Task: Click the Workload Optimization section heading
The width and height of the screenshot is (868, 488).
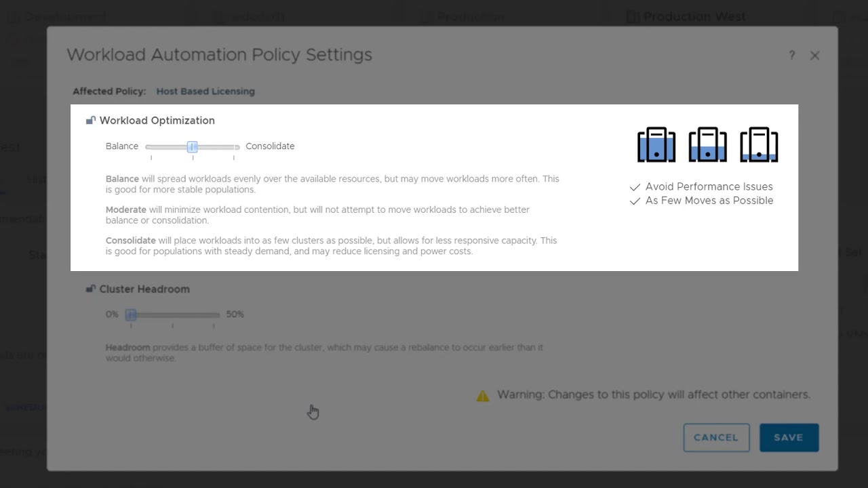Action: [x=157, y=121]
